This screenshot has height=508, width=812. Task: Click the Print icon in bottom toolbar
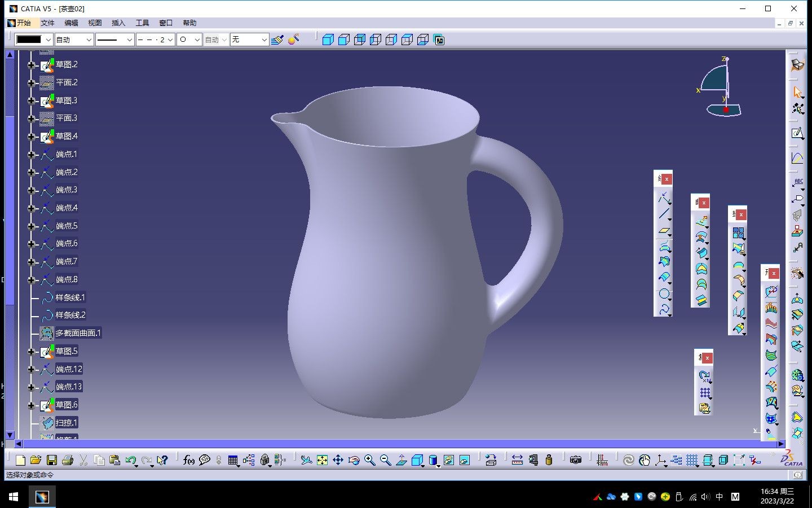(68, 460)
